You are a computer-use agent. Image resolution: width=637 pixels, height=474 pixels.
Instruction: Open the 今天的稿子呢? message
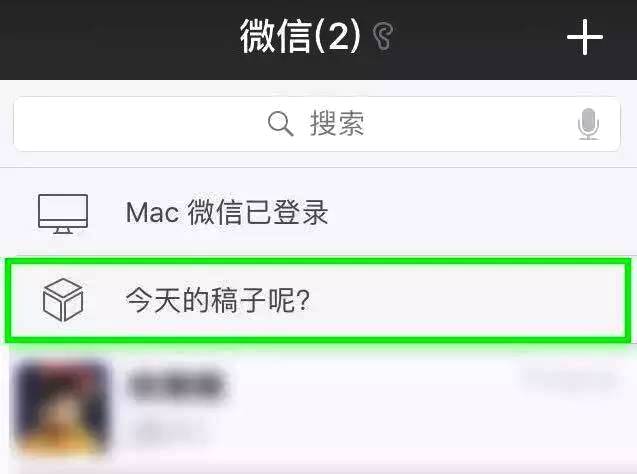click(x=218, y=301)
